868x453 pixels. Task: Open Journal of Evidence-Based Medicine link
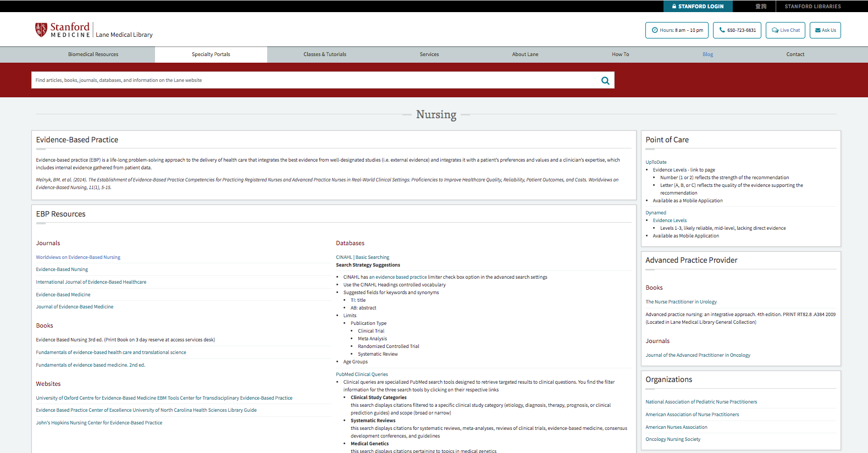[x=75, y=307]
